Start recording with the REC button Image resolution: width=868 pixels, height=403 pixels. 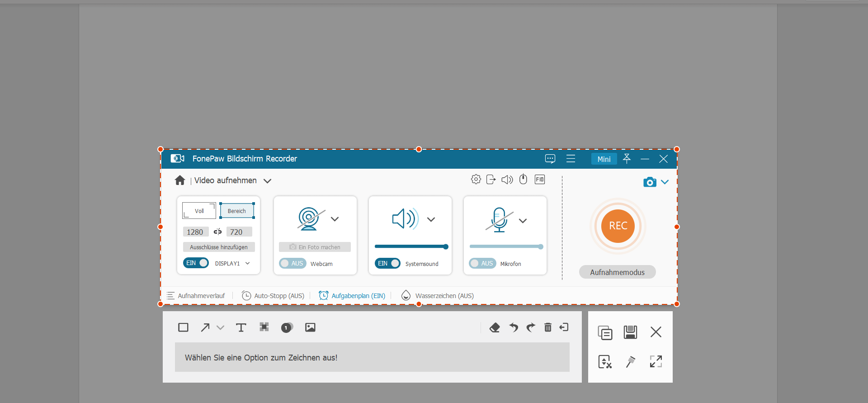coord(618,226)
